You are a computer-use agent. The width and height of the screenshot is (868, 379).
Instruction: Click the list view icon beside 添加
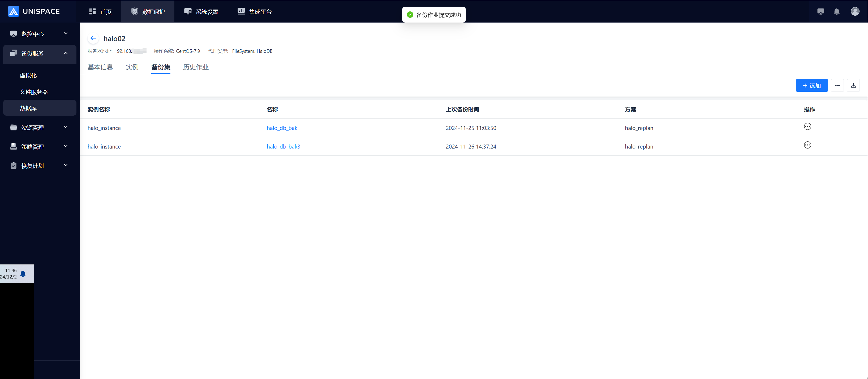click(837, 85)
